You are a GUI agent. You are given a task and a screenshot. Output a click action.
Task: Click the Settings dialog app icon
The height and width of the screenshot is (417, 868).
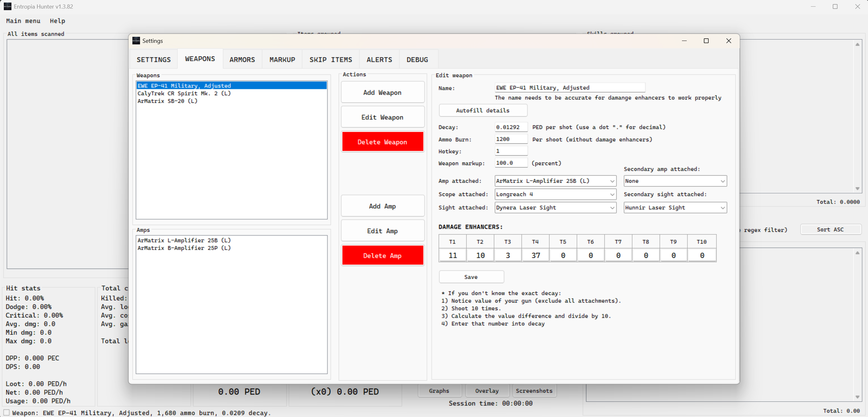[136, 41]
